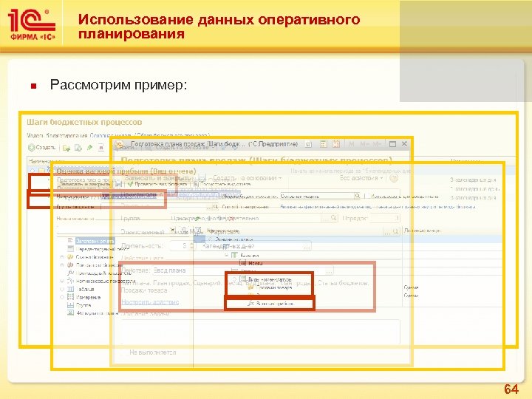Image resolution: width=532 pixels, height=399 pixels.
Task: Expand the Таблица tree node
Action: (x=62, y=289)
